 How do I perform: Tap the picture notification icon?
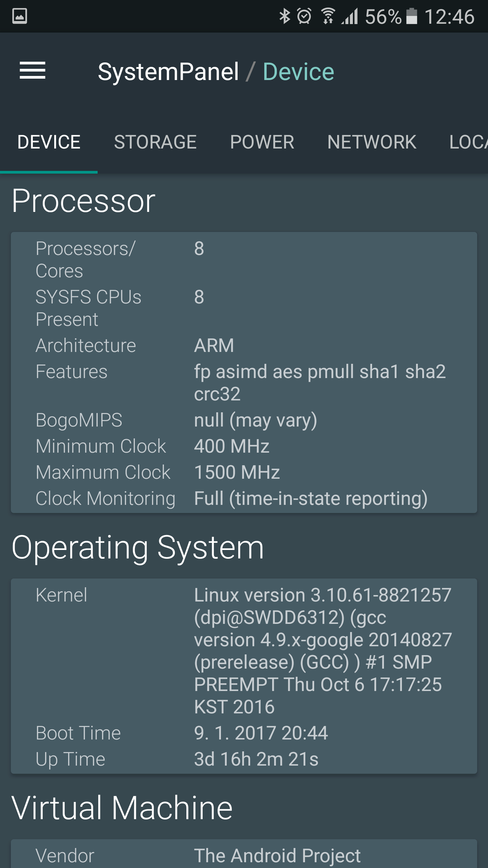(20, 16)
